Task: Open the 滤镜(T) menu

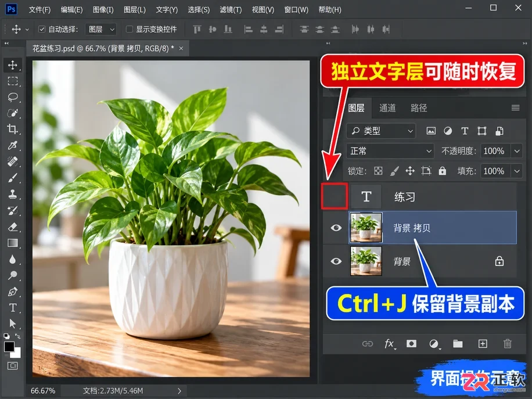Action: pyautogui.click(x=231, y=10)
